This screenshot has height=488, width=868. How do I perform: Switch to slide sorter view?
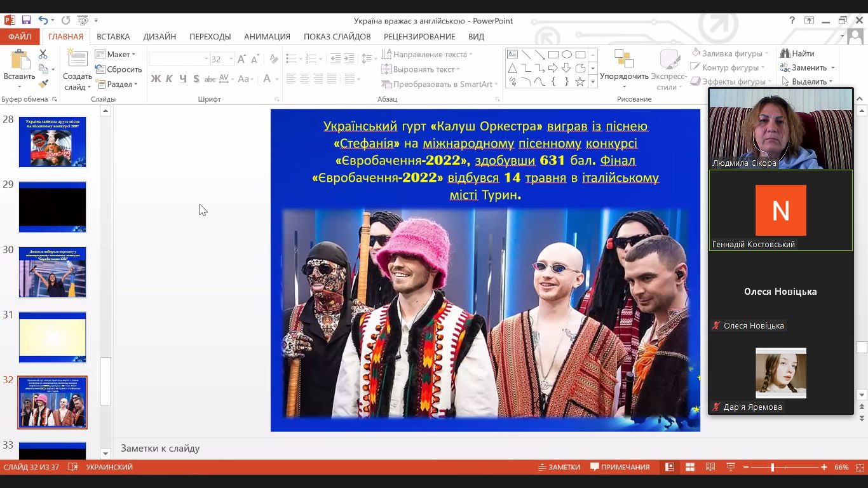[x=690, y=467]
